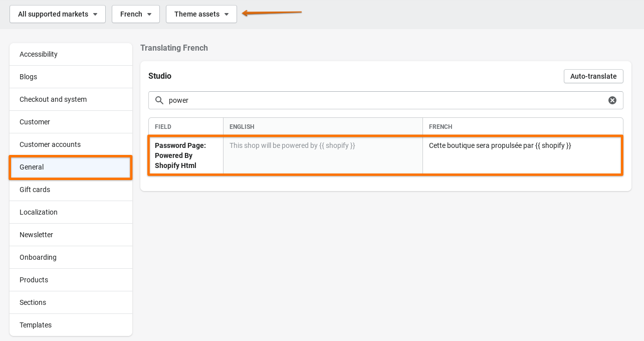The height and width of the screenshot is (341, 644).
Task: Go to Checkout and system section
Action: click(x=71, y=99)
